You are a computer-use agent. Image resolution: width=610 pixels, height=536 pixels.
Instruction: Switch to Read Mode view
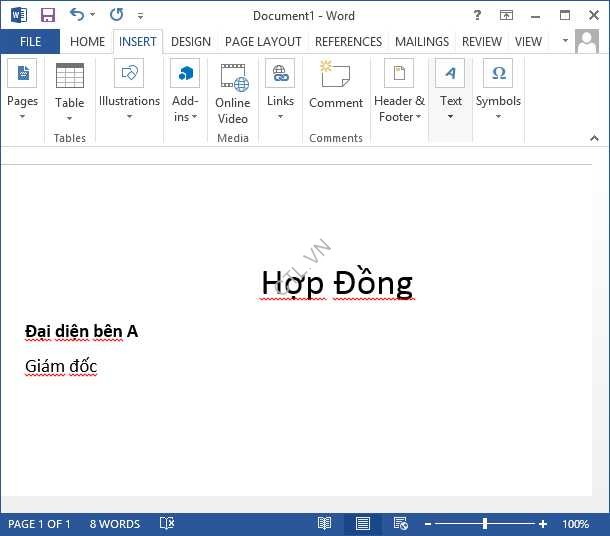coord(325,524)
